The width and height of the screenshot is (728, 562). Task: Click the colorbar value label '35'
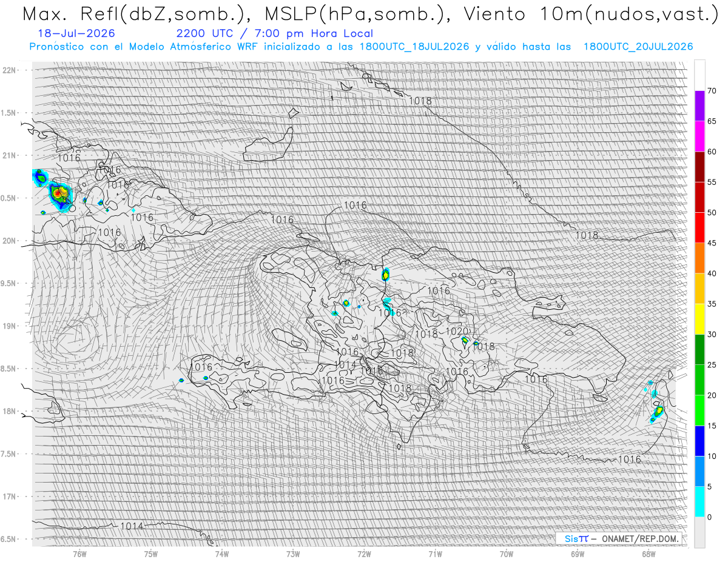(712, 304)
